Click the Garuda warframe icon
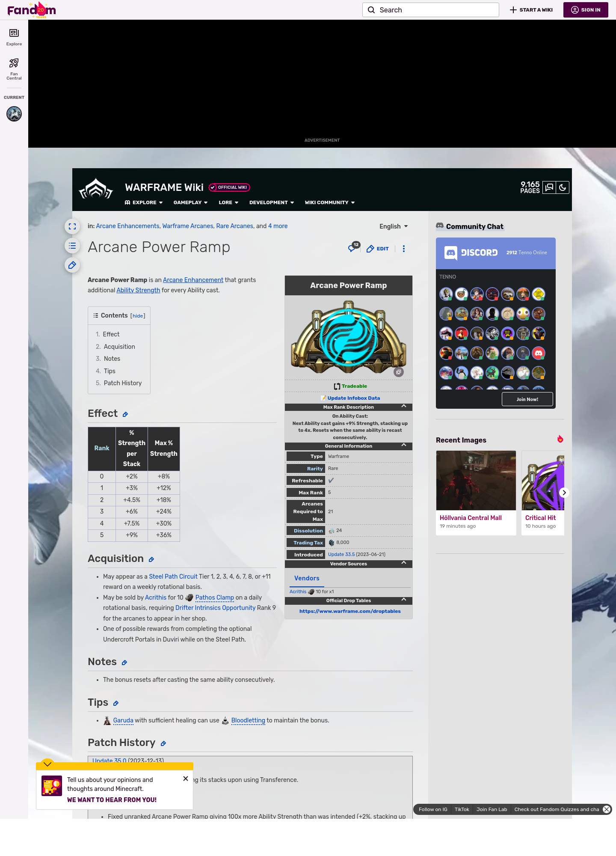 click(x=107, y=720)
